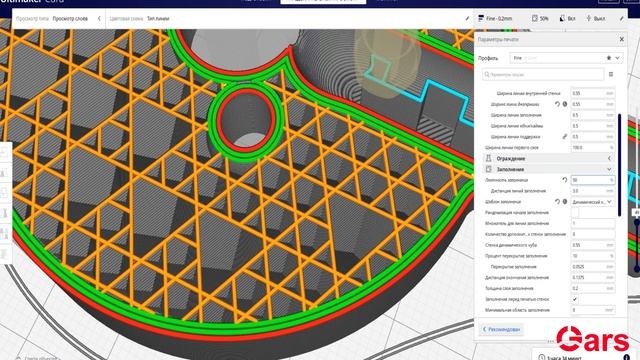Click the Заполнение category header
Screen dimensions: 640x360
[549, 169]
